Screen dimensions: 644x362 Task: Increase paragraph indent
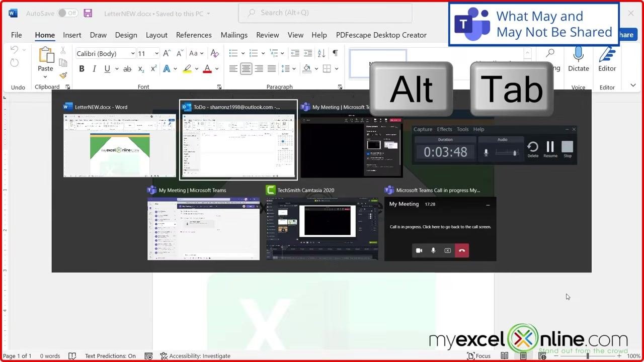(x=308, y=53)
